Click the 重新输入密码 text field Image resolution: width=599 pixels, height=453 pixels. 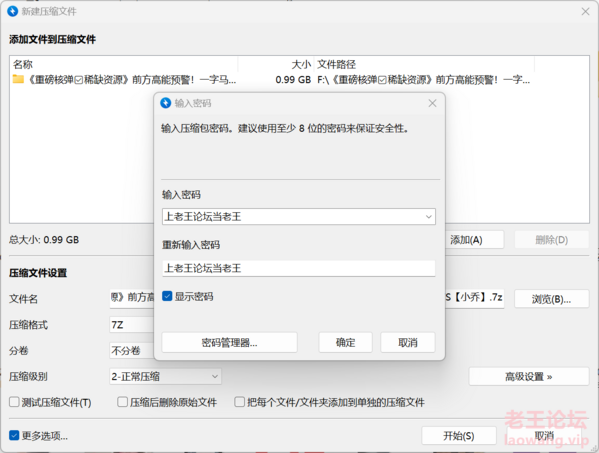click(299, 268)
